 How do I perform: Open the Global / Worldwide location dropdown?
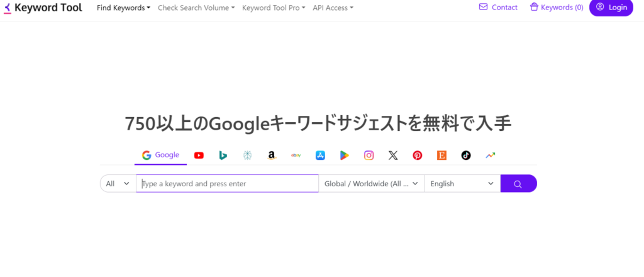(371, 184)
